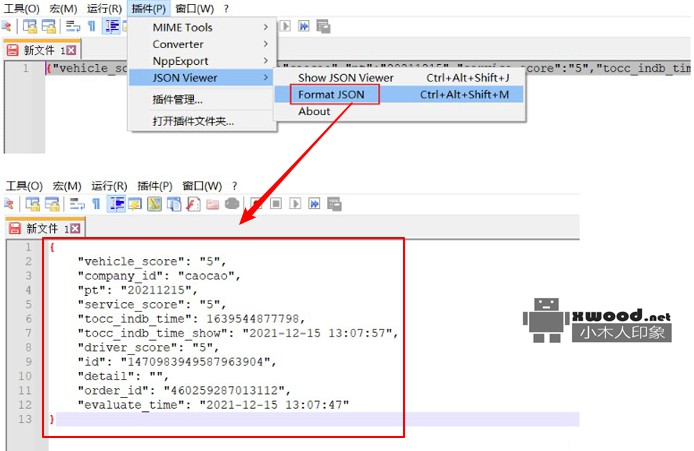Toggle Word Wrap icon in upper toolbar
The image size is (694, 451).
pyautogui.click(x=73, y=27)
